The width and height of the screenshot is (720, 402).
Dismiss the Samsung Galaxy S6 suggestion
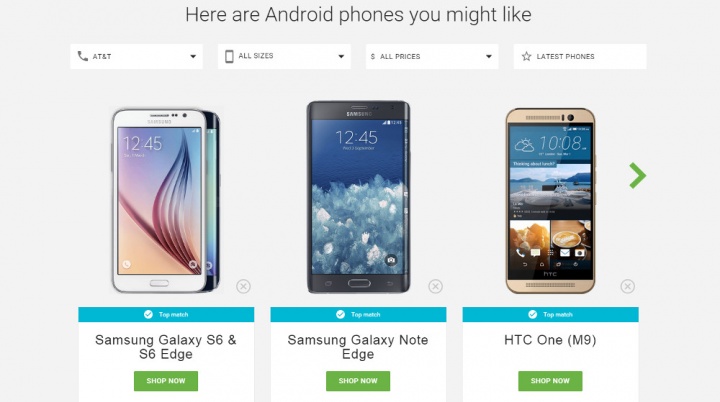pyautogui.click(x=243, y=286)
